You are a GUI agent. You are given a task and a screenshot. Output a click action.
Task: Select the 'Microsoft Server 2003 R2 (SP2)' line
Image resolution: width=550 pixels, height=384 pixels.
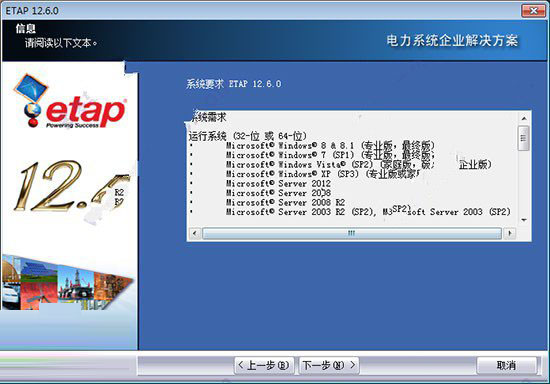368,212
